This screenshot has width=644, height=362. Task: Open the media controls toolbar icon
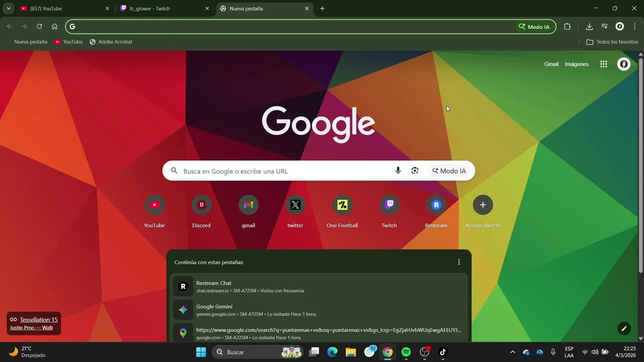coord(605,27)
